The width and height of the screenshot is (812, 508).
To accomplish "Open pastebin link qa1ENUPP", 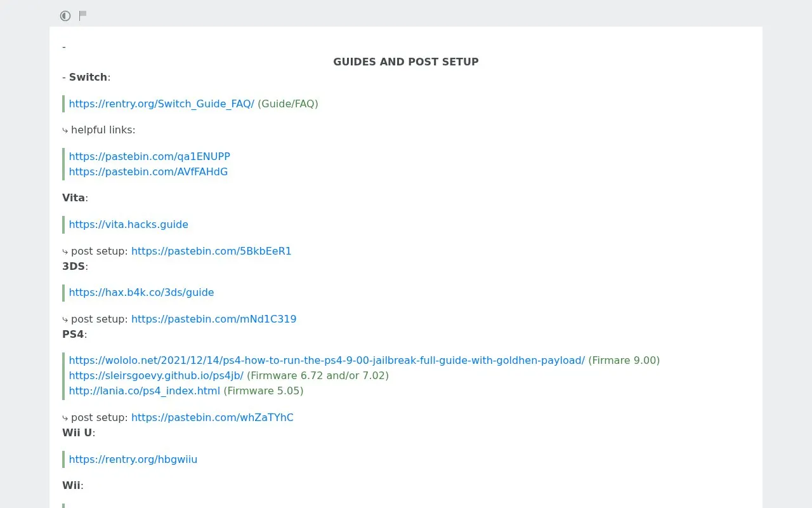I will point(149,156).
